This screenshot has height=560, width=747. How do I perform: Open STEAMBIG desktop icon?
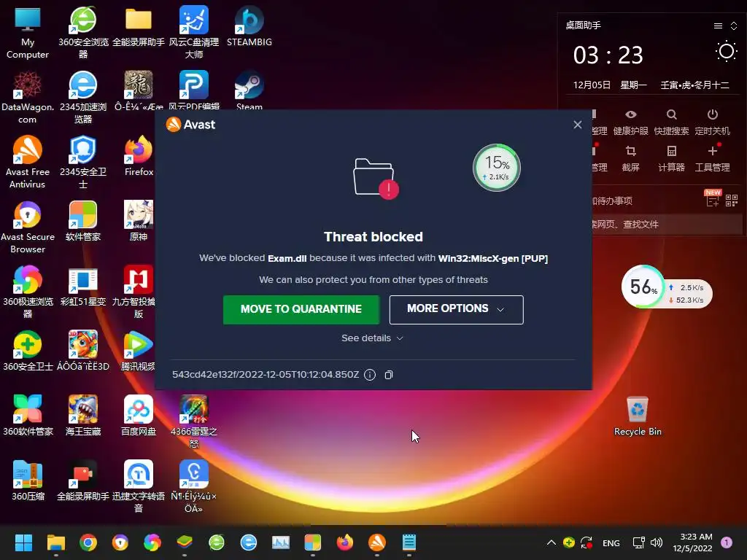[249, 26]
